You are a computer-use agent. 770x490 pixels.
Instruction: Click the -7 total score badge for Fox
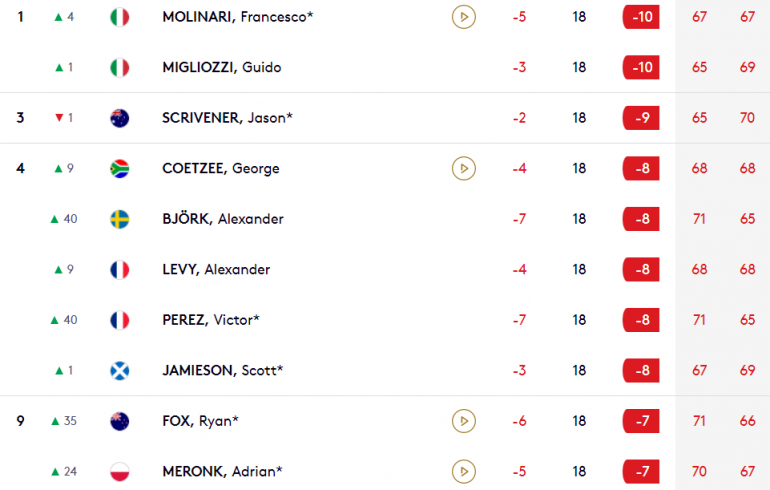pyautogui.click(x=641, y=421)
